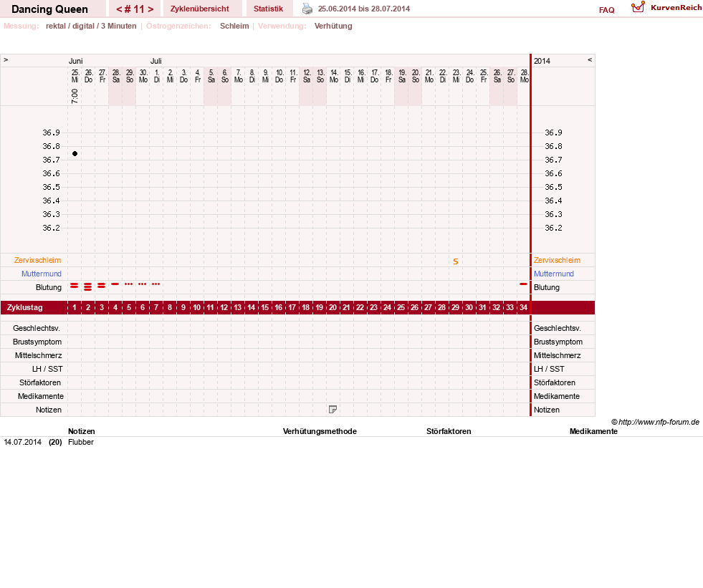Screen dimensions: 703x588
Task: Click the left LH / SST row label
Action: click(x=47, y=370)
